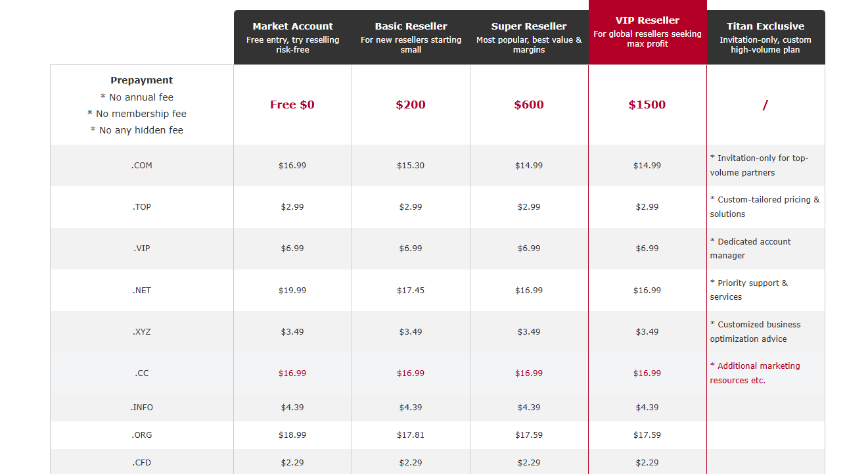Open the Titan Exclusive plan header
The image size is (868, 474).
[x=765, y=36]
